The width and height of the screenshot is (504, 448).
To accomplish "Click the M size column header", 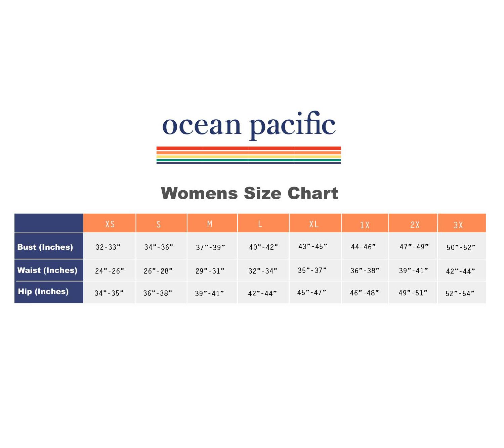I will [210, 224].
